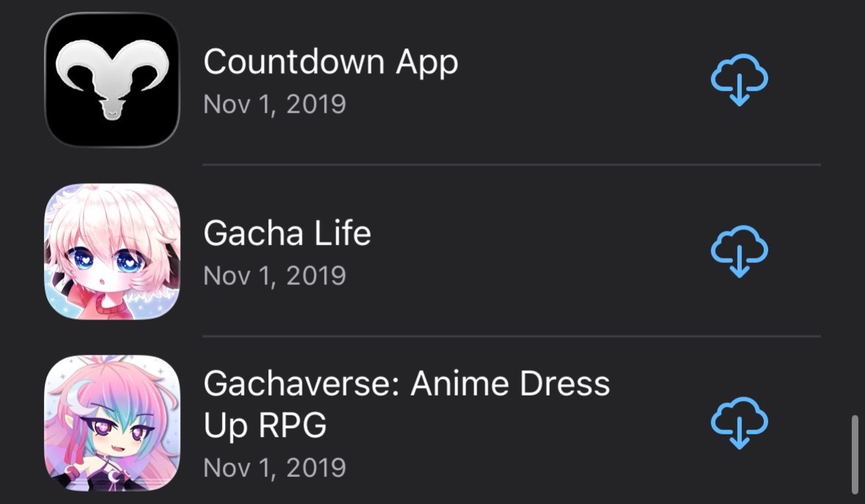Redownload Gachaverse using its cloud arrow icon

point(739,423)
